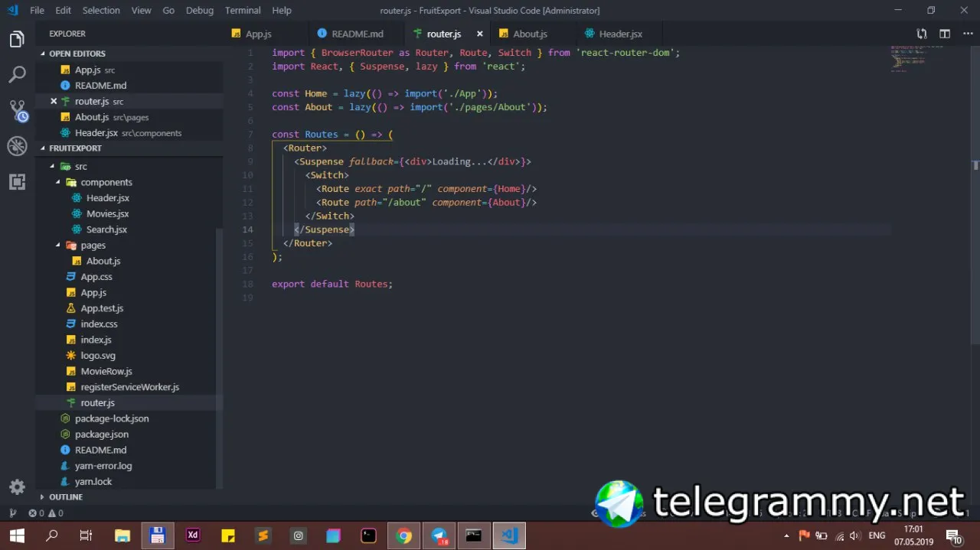Collapse the pages folder

(x=58, y=245)
